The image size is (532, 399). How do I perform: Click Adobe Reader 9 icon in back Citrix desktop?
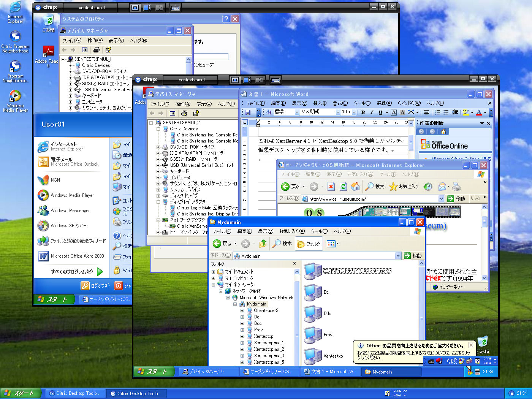(48, 56)
